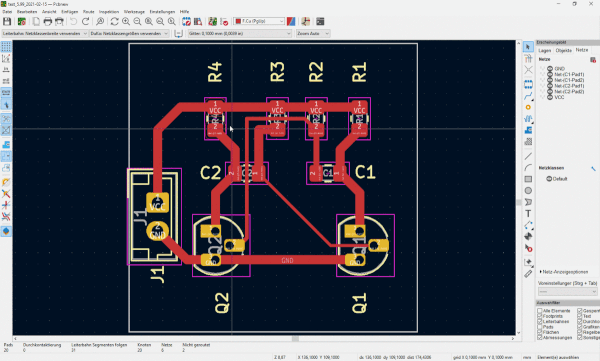Open the F.Cu layer selector dropdown
The height and width of the screenshot is (361, 600).
[259, 21]
